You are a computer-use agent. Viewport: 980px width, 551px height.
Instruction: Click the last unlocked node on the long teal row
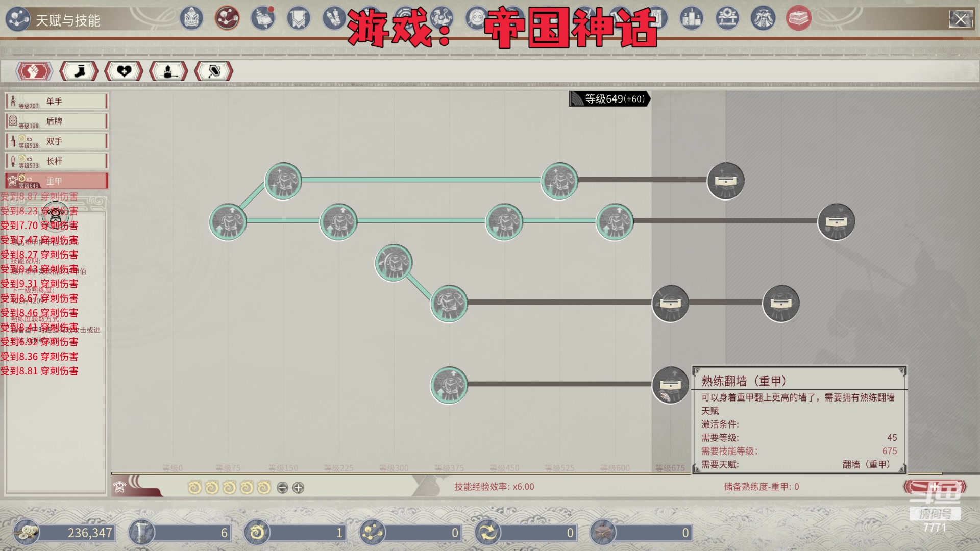615,222
